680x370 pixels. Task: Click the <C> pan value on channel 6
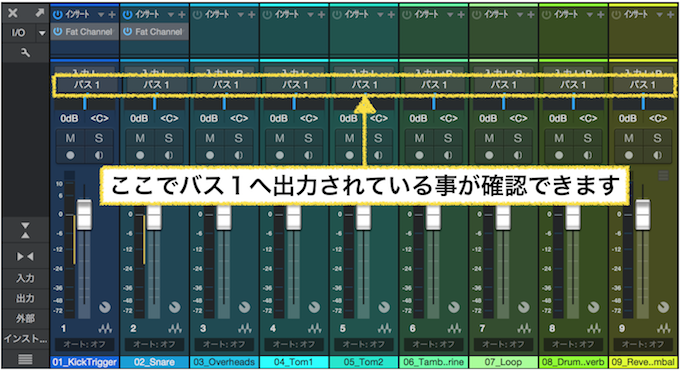[x=448, y=118]
